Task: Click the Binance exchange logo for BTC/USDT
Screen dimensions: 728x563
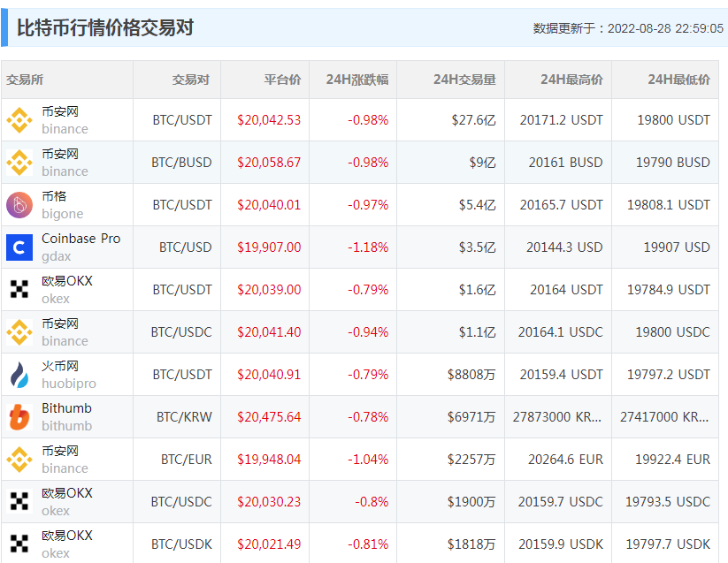Action: [19, 119]
